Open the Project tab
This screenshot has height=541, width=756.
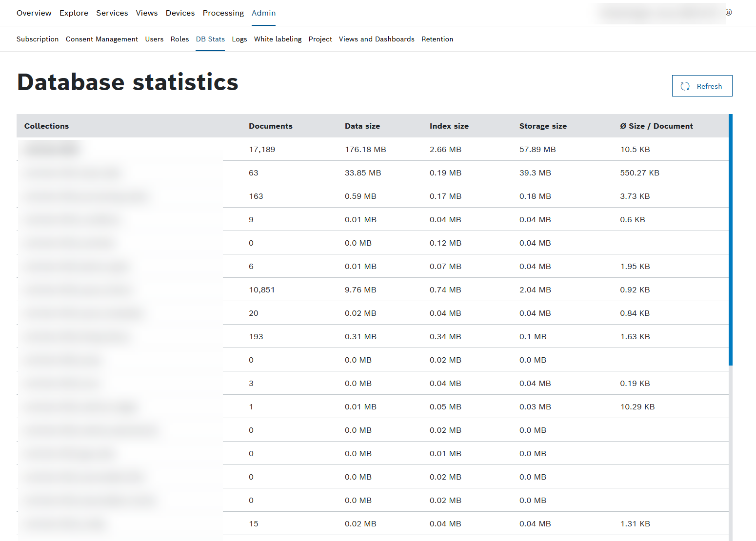pyautogui.click(x=320, y=39)
